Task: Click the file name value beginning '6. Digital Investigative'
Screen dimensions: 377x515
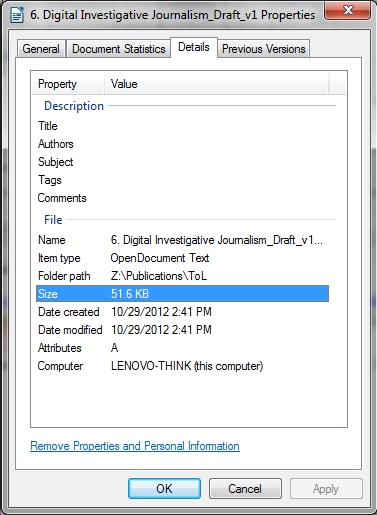Action: [x=217, y=240]
